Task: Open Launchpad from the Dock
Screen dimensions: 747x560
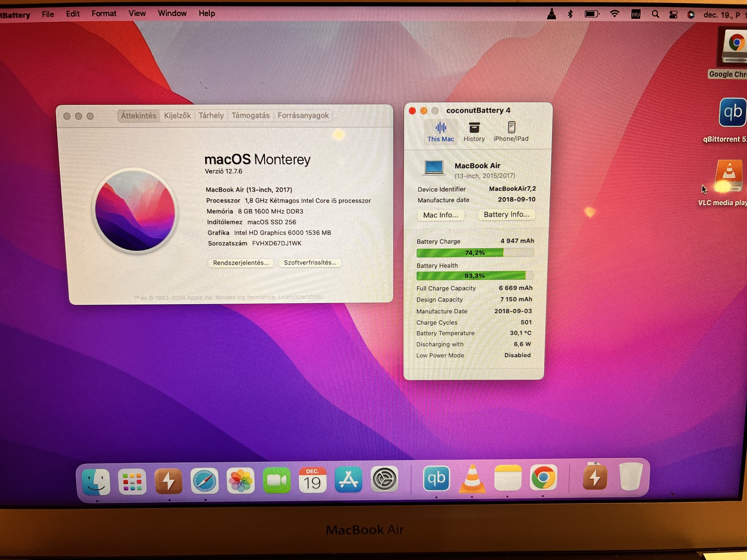Action: [132, 481]
